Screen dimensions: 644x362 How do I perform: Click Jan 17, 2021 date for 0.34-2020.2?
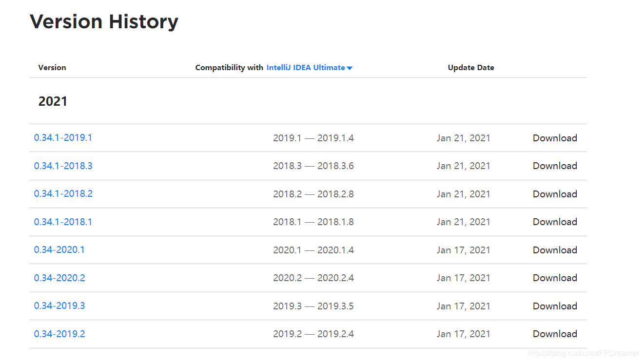coord(463,278)
